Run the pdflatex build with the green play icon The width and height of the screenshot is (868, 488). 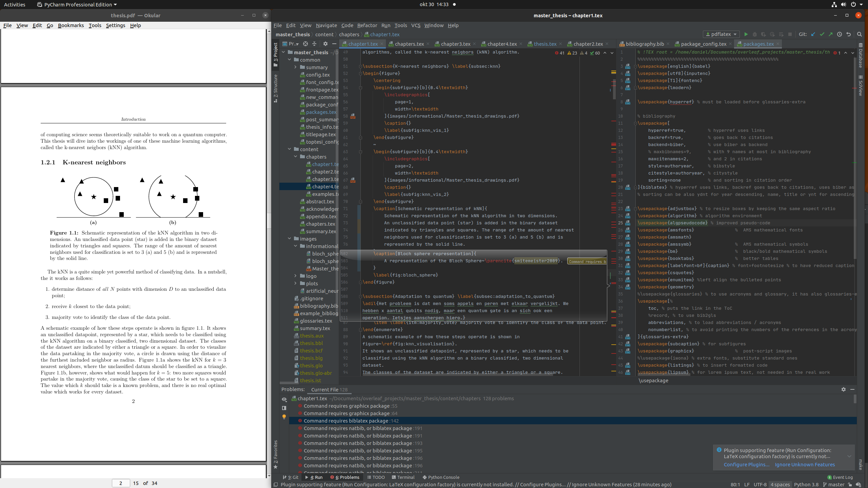coord(746,34)
